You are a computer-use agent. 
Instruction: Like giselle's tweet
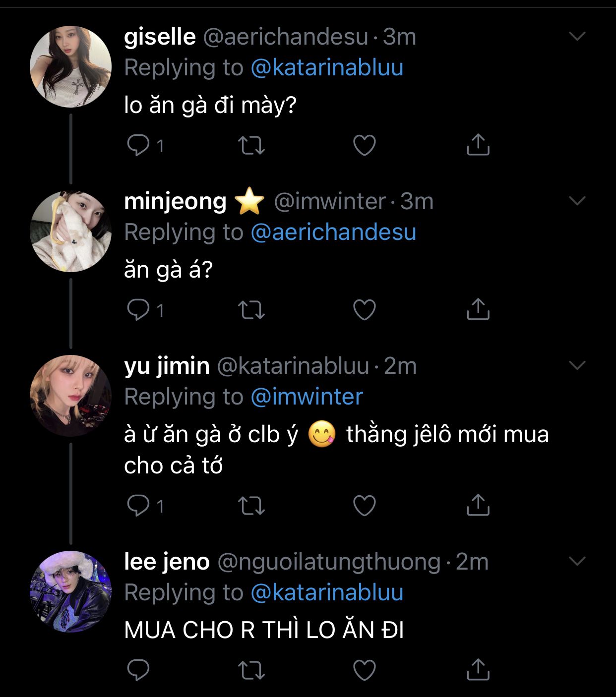(x=364, y=145)
